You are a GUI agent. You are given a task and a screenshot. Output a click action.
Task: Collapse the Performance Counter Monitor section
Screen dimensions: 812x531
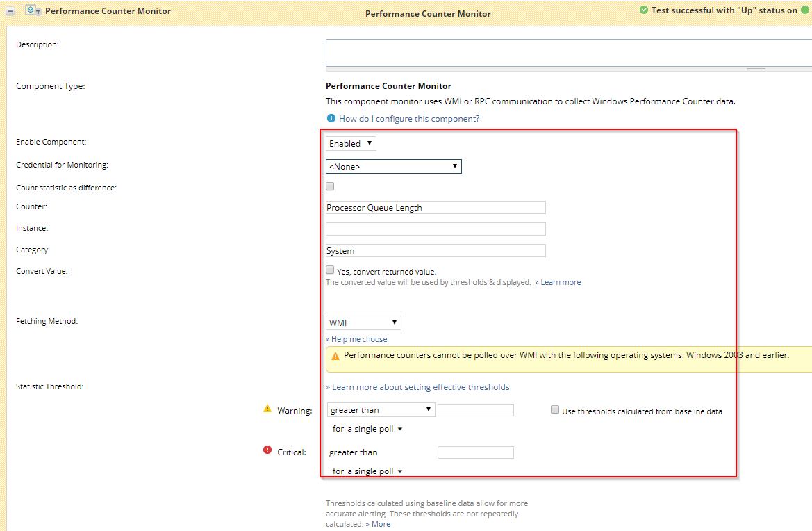click(10, 11)
